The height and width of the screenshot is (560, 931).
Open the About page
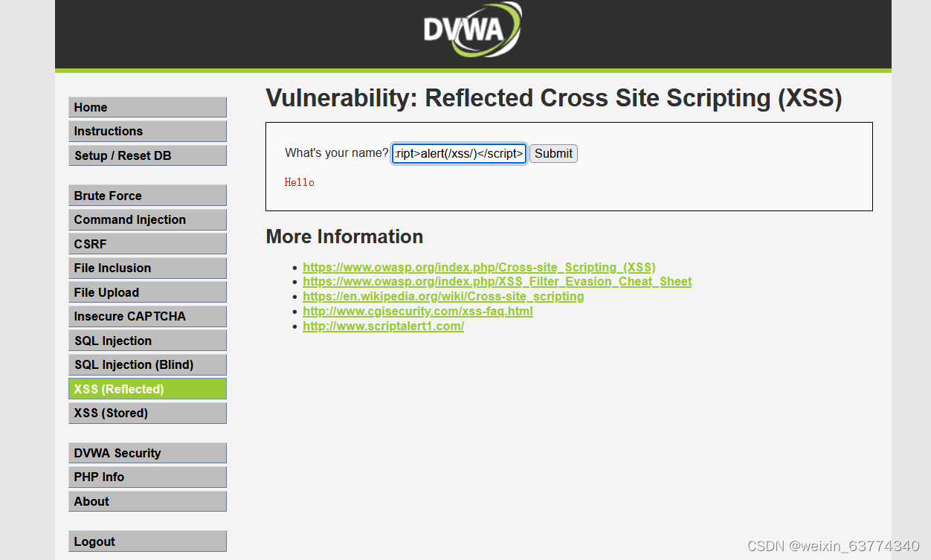147,501
